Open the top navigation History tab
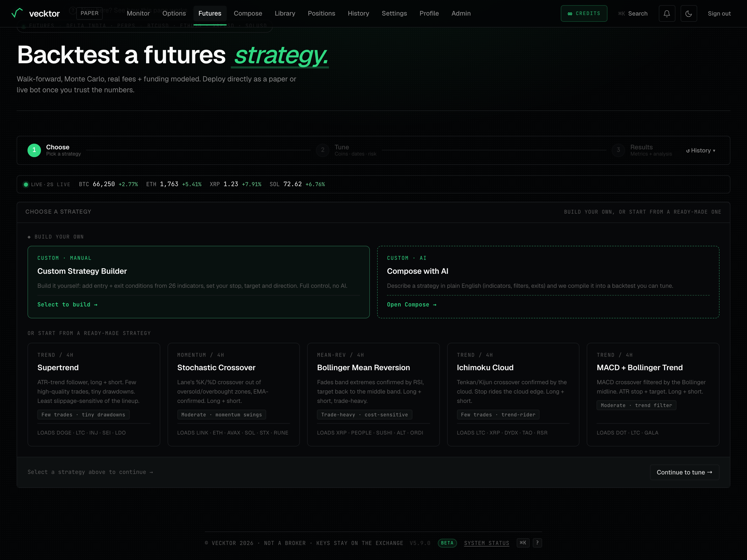747x560 pixels. 358,13
